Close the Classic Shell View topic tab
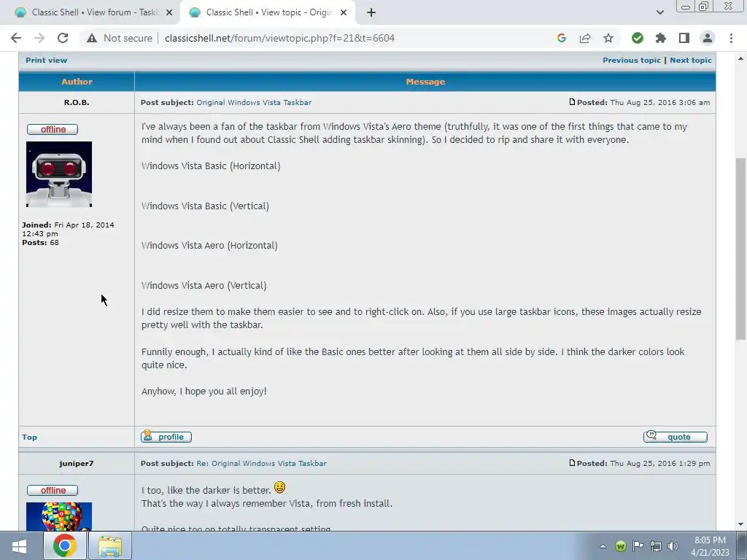The height and width of the screenshot is (560, 747). click(344, 12)
